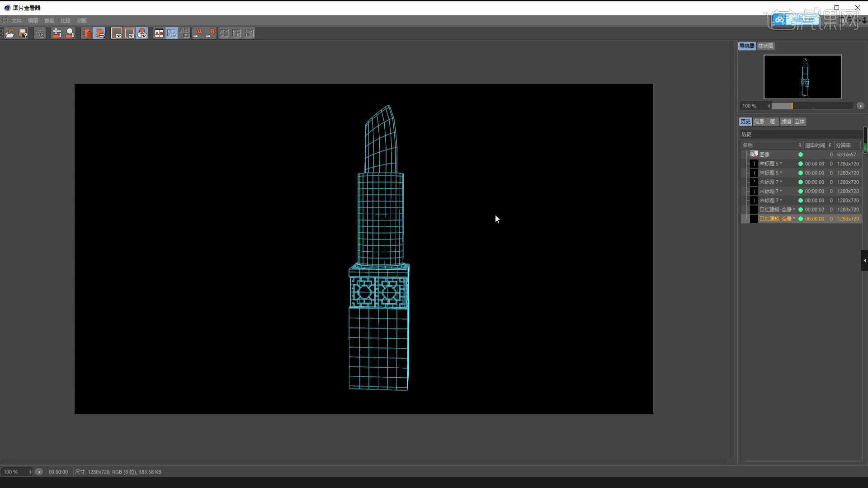Click the Open image folder icon

tap(10, 33)
